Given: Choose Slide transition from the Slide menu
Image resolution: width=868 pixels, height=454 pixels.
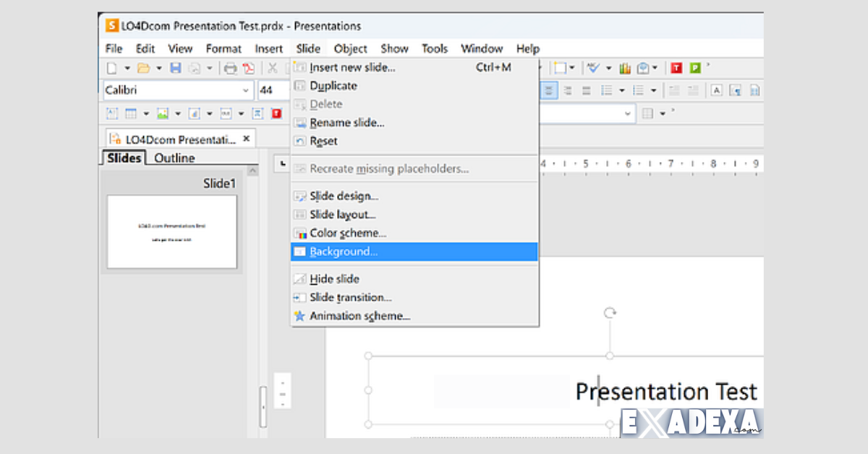Looking at the screenshot, I should coord(349,297).
